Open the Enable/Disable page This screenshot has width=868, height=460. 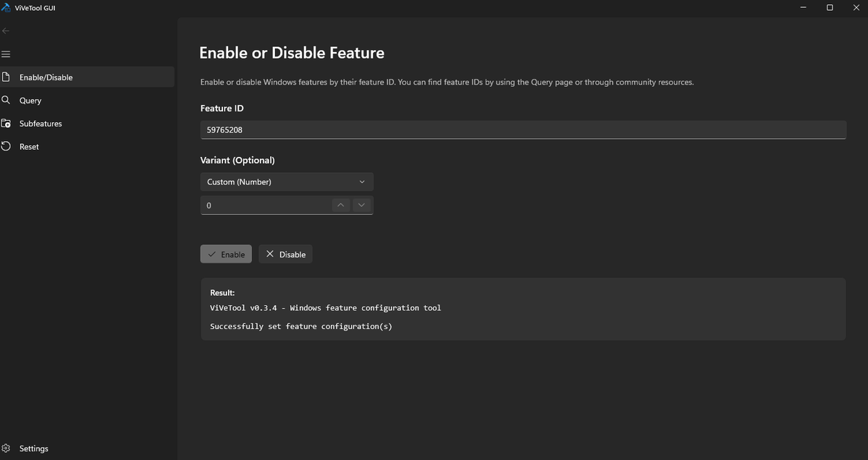[x=87, y=77]
